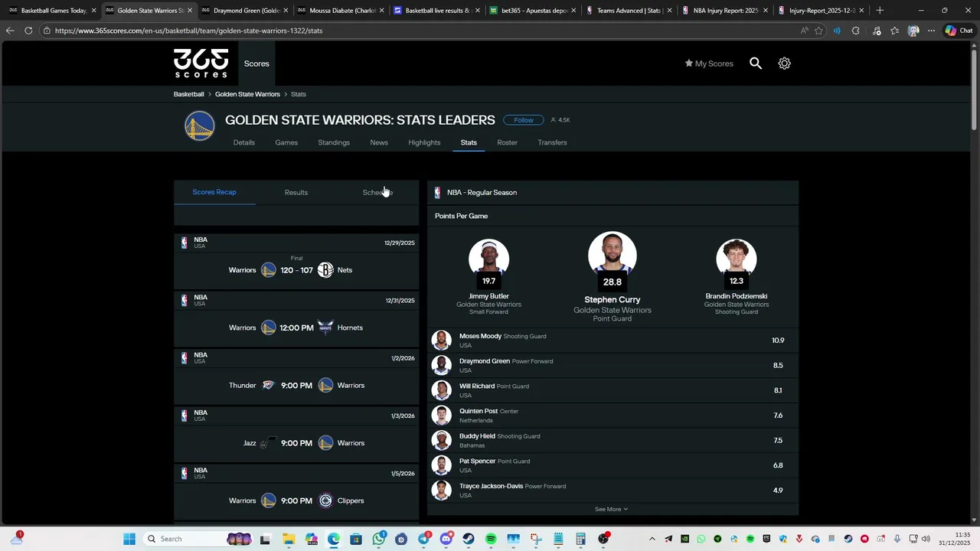
Task: Open Draymond Green's player row
Action: click(612, 366)
